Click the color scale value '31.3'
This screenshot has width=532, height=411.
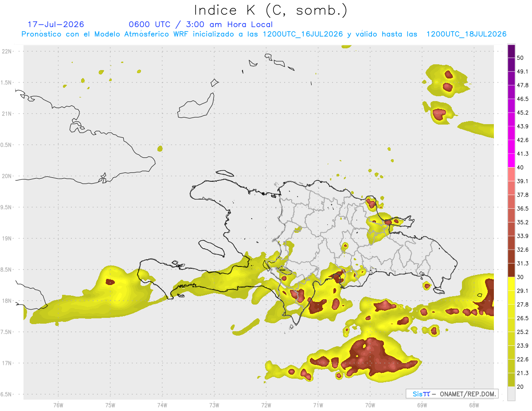(x=523, y=263)
